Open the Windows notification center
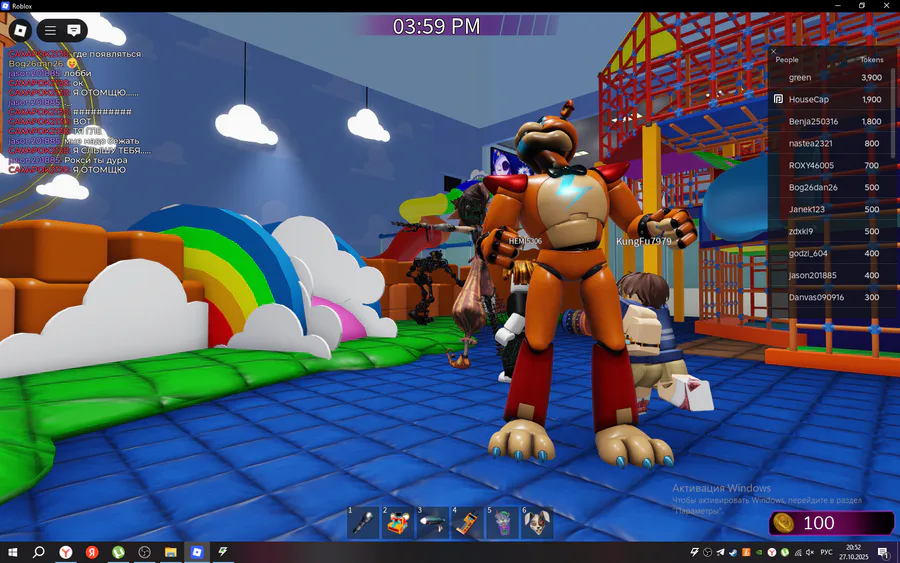The height and width of the screenshot is (563, 900). pos(883,552)
